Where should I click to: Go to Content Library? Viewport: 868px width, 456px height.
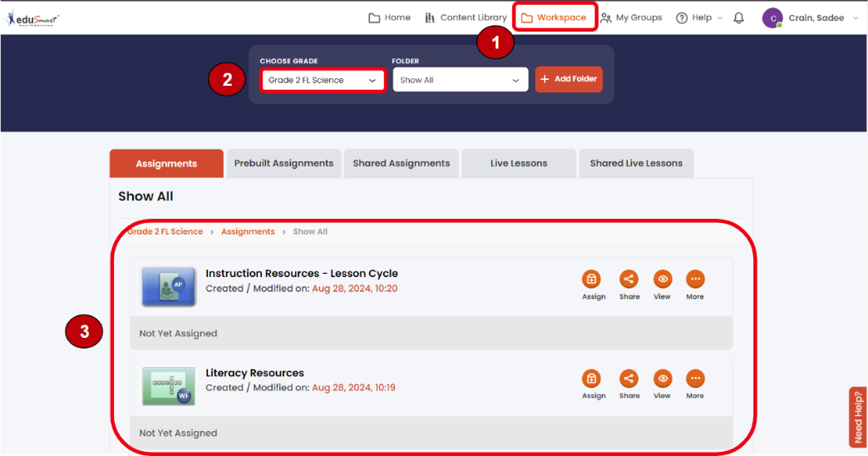(x=466, y=17)
